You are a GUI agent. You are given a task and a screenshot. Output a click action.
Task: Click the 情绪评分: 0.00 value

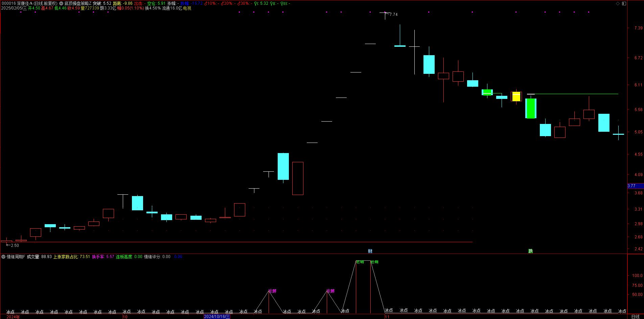(x=157, y=257)
